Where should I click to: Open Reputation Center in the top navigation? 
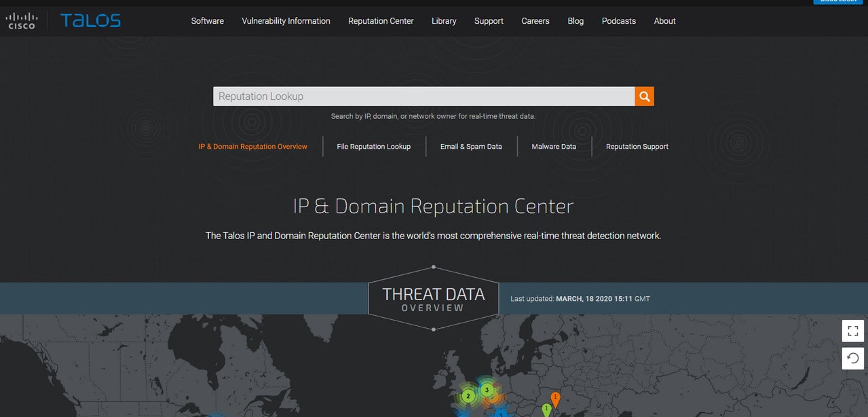[381, 21]
